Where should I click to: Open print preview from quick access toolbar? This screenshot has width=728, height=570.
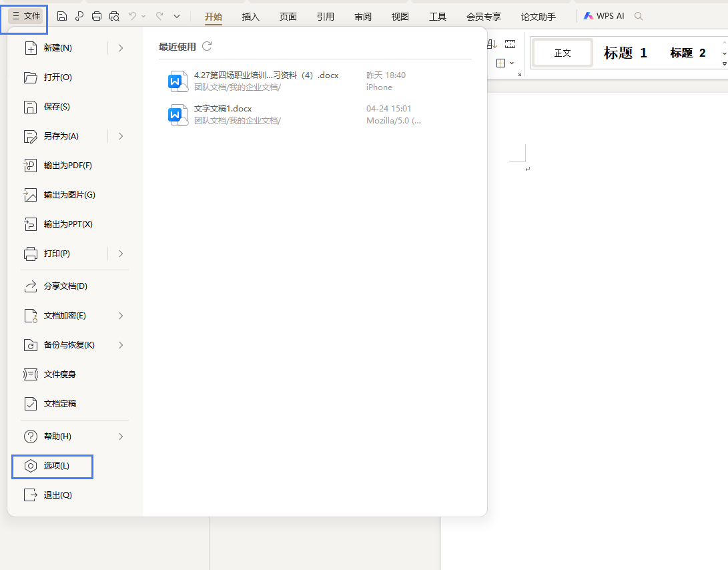pos(114,16)
